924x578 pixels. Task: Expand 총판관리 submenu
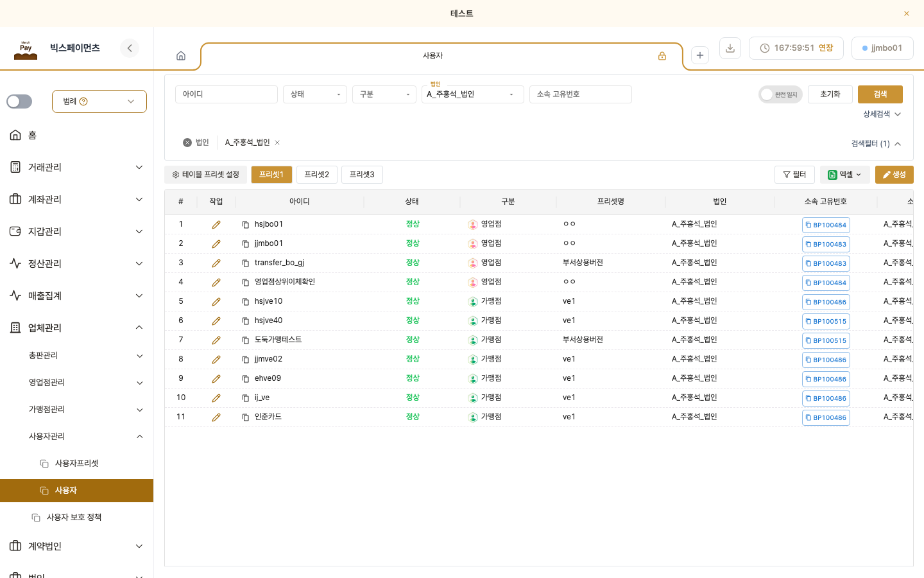pyautogui.click(x=77, y=355)
